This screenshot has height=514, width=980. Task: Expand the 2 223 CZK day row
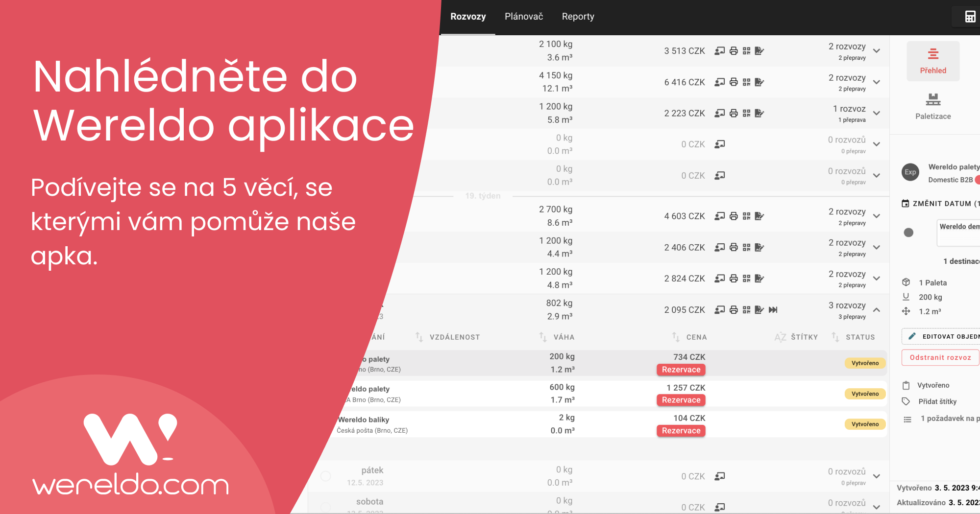point(877,113)
